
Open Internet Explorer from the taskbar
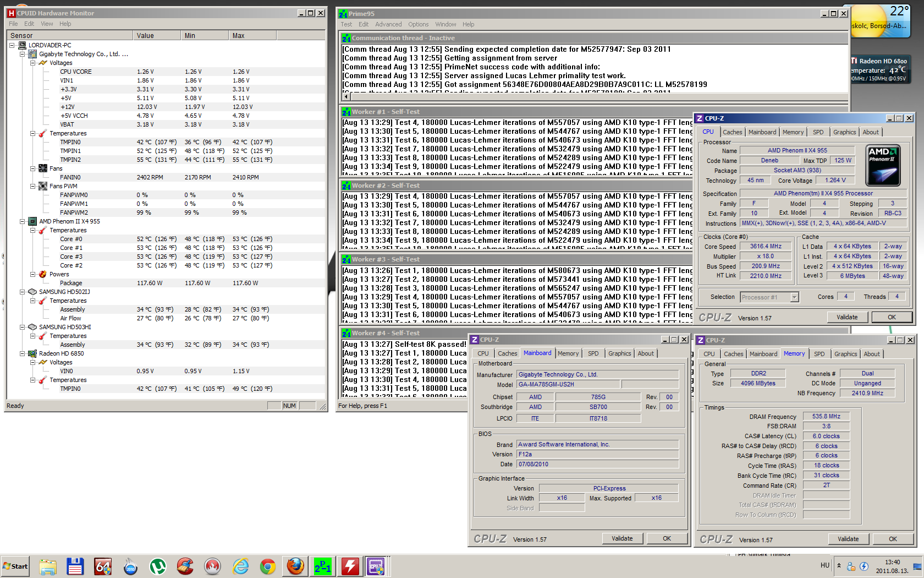click(x=240, y=566)
